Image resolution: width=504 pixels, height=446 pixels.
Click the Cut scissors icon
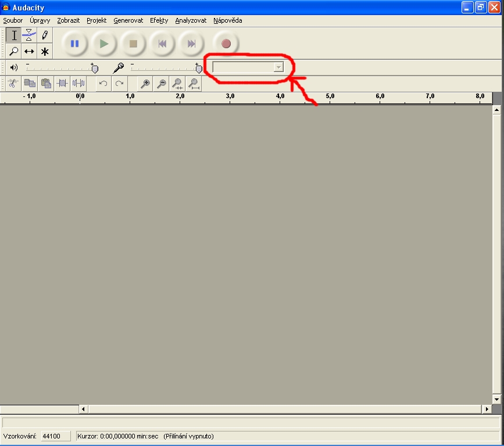click(x=13, y=84)
